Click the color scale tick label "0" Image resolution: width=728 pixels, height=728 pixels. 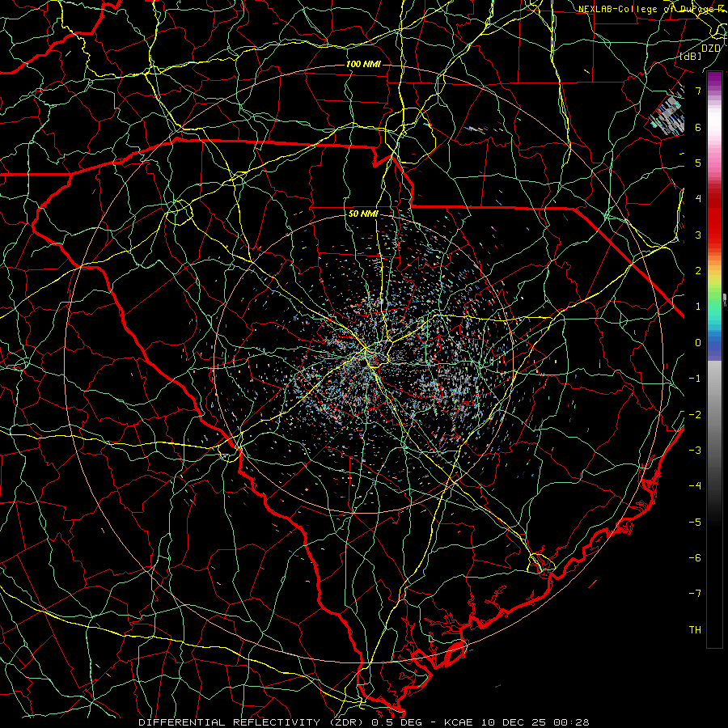[698, 343]
